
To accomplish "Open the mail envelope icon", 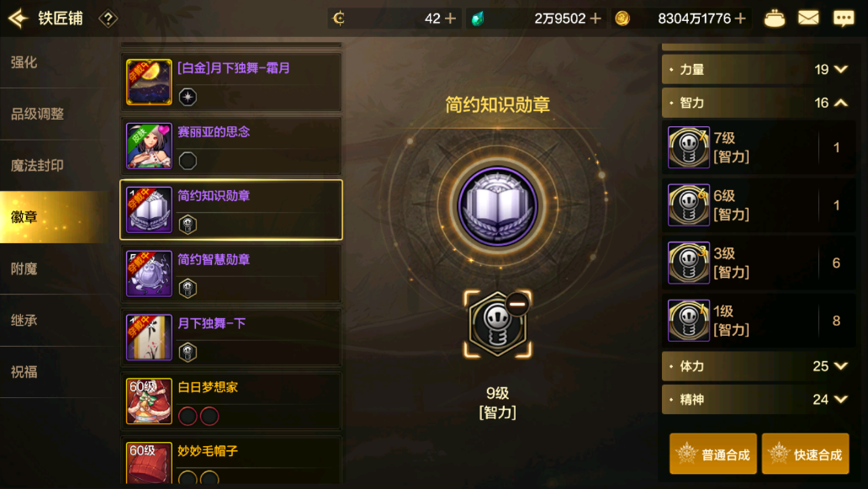I will coord(808,19).
